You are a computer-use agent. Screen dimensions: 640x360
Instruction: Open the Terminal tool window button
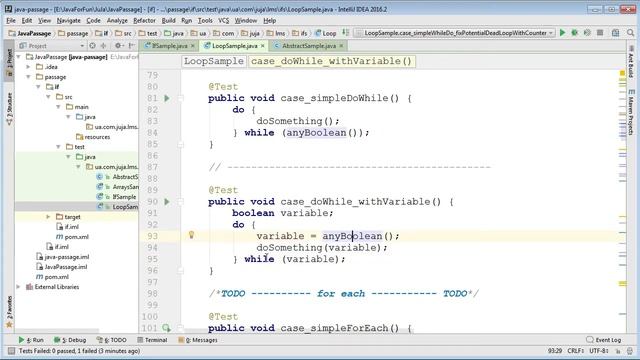click(152, 340)
